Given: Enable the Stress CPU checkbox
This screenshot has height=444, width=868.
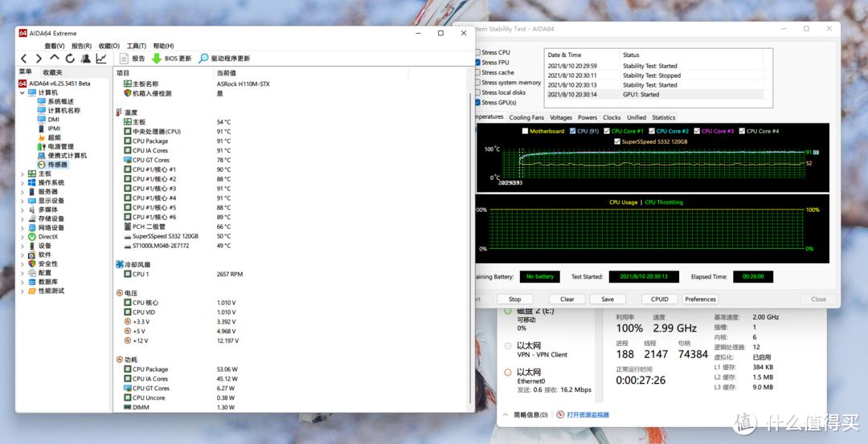Looking at the screenshot, I should click(477, 52).
